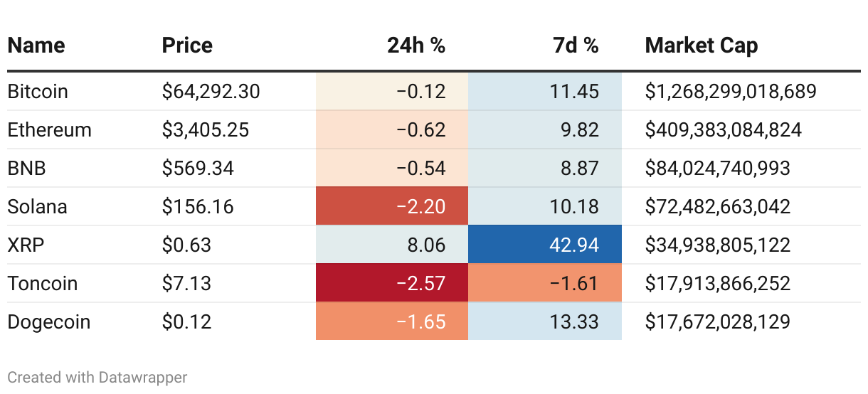This screenshot has width=868, height=394.
Task: Click the orange −1.61 Toncoin cell
Action: pyautogui.click(x=545, y=283)
